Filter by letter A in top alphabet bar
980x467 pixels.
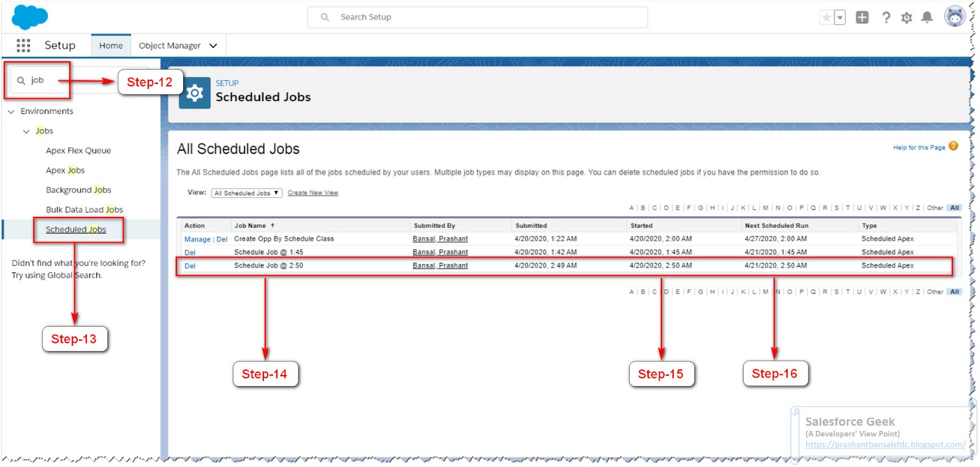[x=631, y=208]
